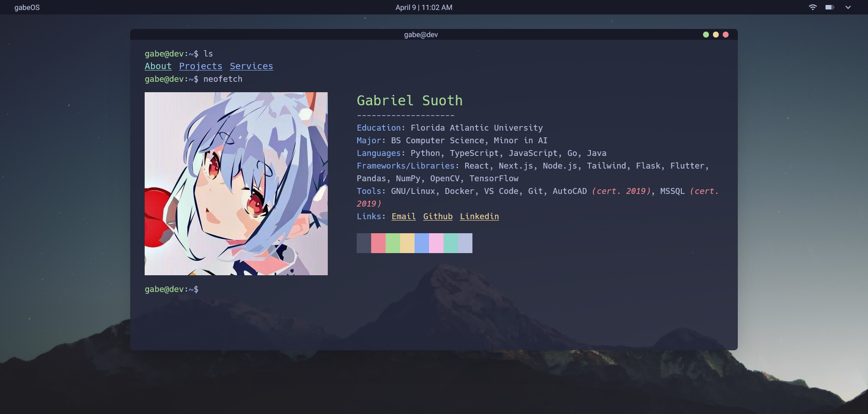Click the Education label
This screenshot has height=414, width=868.
click(378, 128)
